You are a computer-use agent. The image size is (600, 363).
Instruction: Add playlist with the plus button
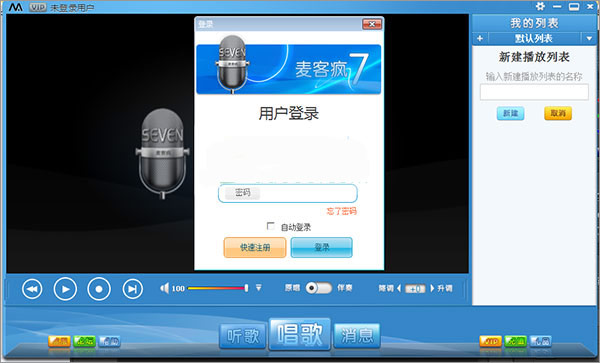click(x=480, y=38)
